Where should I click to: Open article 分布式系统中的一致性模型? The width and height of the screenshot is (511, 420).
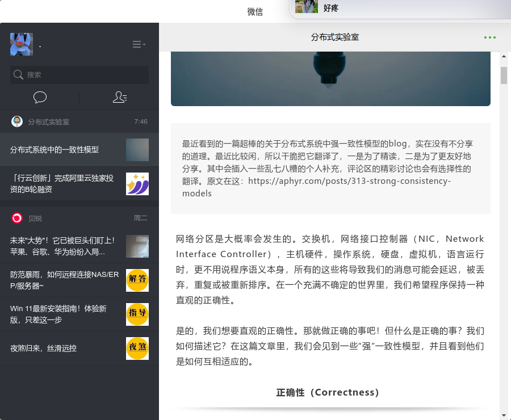click(79, 150)
